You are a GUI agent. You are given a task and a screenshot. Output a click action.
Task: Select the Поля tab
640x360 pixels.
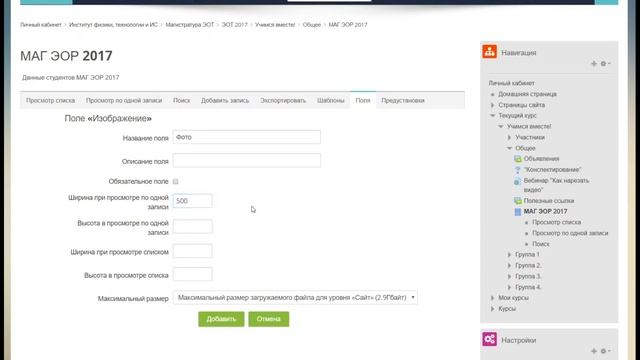pyautogui.click(x=363, y=100)
